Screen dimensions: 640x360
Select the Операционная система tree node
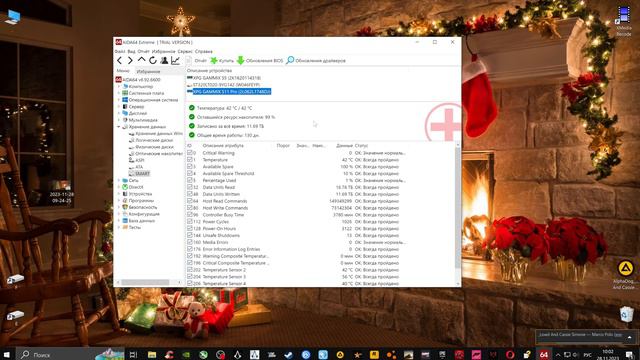(x=153, y=100)
